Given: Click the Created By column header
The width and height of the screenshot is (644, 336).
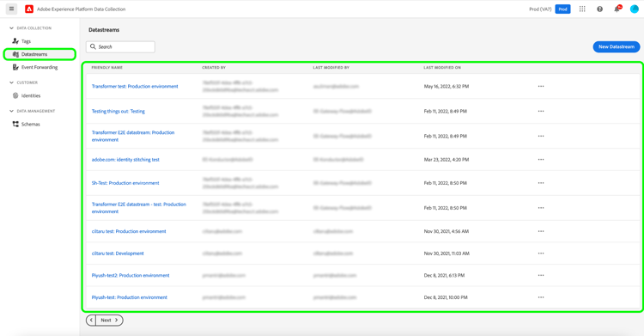Looking at the screenshot, I should coord(214,67).
